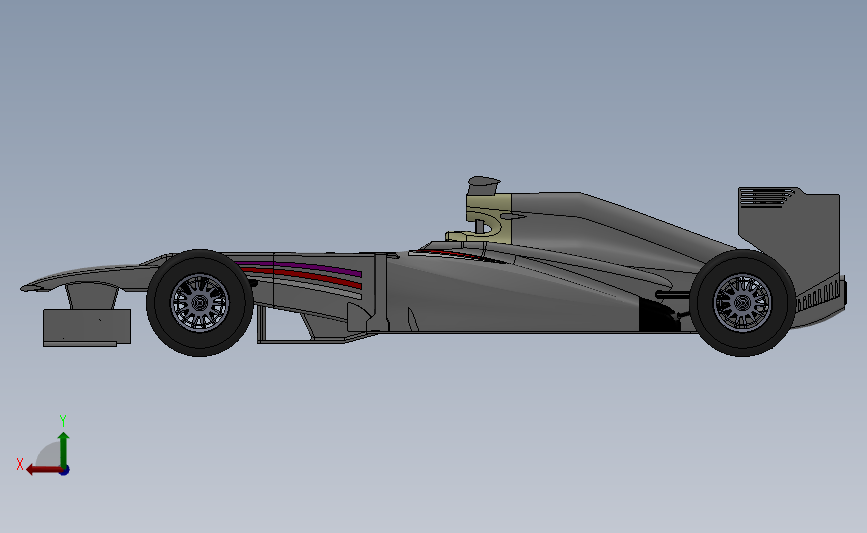
Task: Click the green Y axis arrow of triad
Action: pyautogui.click(x=64, y=451)
